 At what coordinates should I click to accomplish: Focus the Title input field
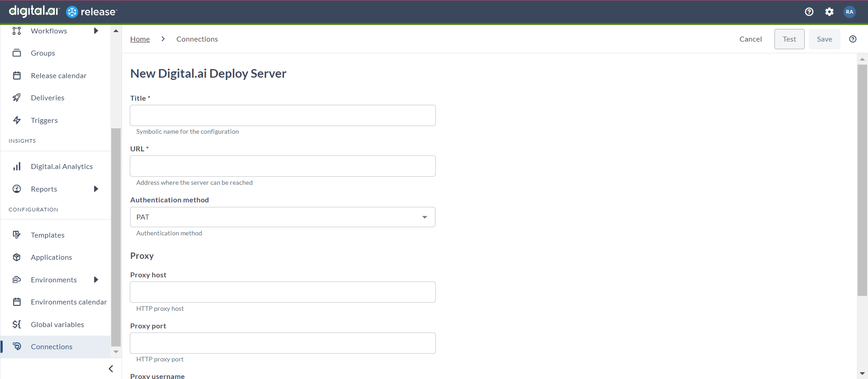tap(283, 116)
